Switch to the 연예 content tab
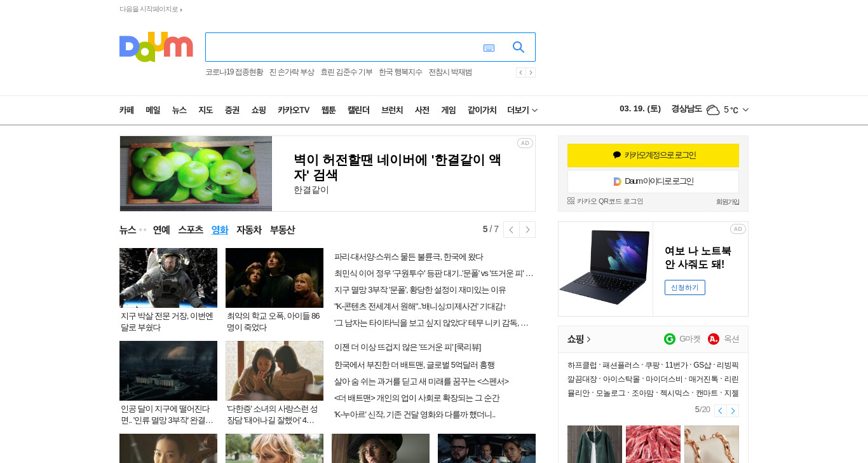868x463 pixels. pyautogui.click(x=161, y=230)
